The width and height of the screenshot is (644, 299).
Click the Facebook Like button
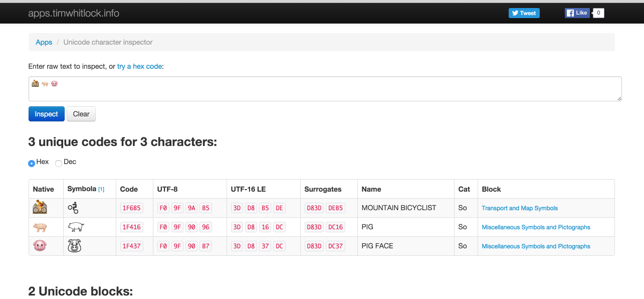pos(577,13)
